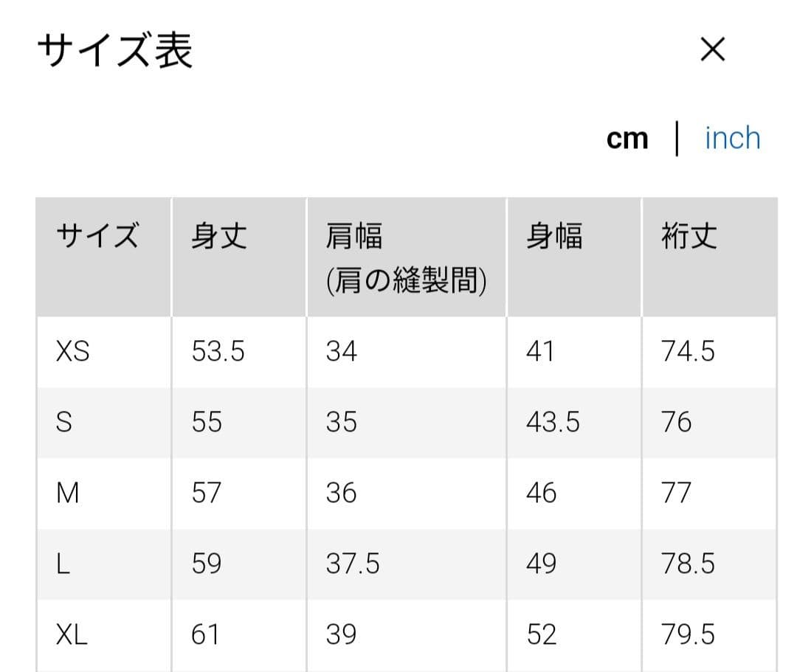The width and height of the screenshot is (797, 672).
Task: Click the 53.5 body length cell for XS
Action: [218, 351]
